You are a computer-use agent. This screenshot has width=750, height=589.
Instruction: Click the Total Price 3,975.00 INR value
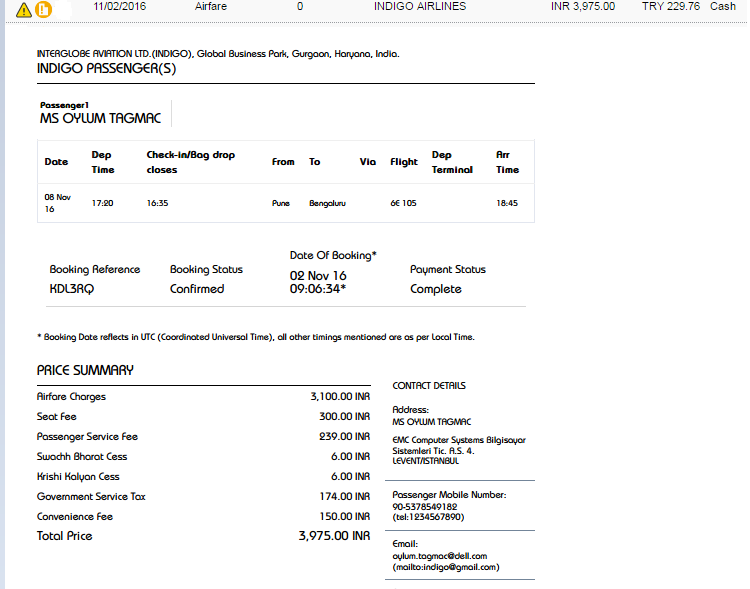tap(334, 536)
